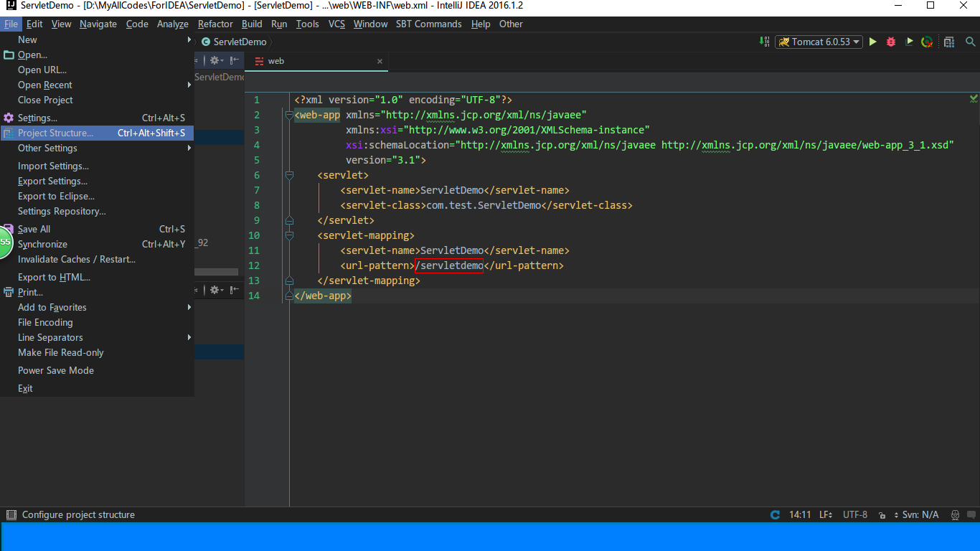Close the web editor tab

(380, 61)
